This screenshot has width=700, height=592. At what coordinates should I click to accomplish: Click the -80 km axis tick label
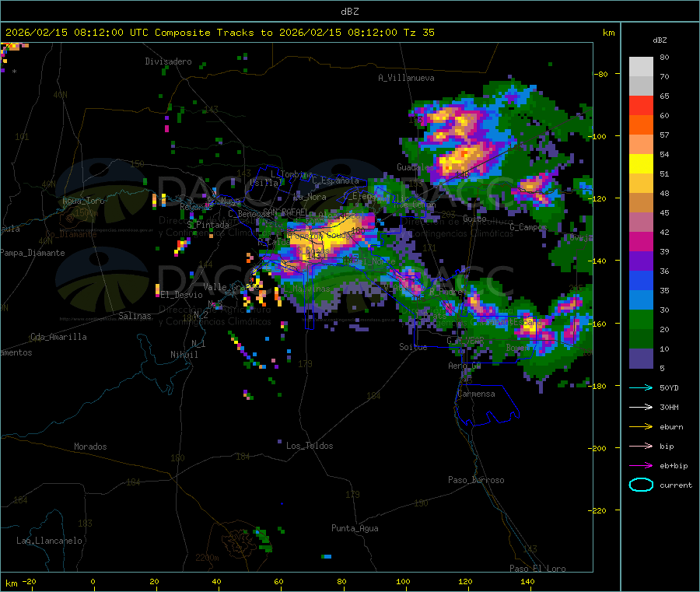pos(602,74)
